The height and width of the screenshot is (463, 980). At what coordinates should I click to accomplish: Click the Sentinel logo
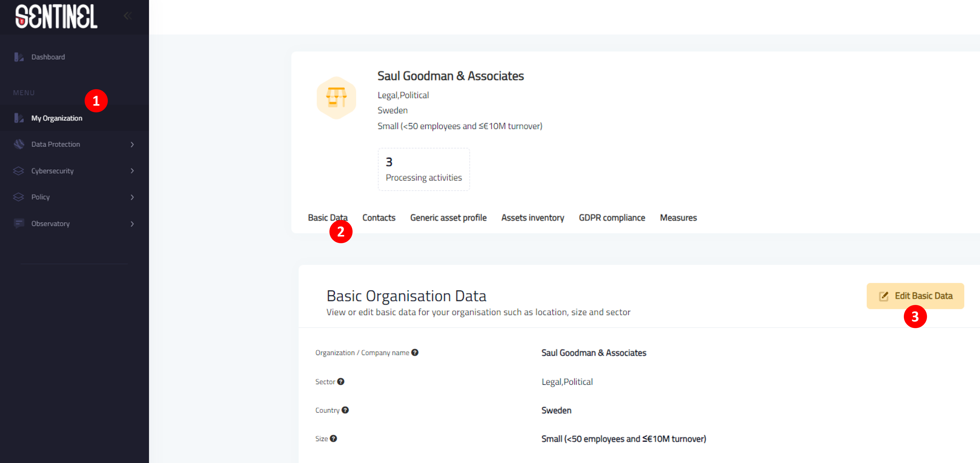56,16
